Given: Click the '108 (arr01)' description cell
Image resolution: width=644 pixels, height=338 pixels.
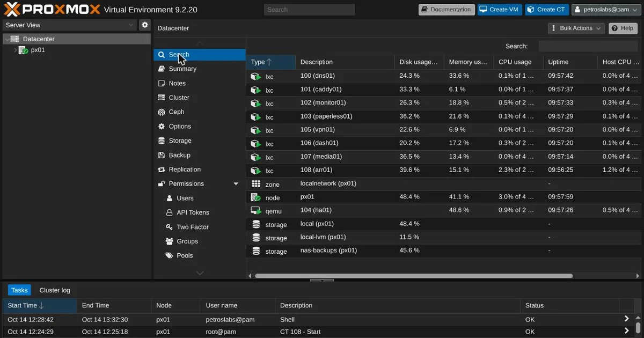Looking at the screenshot, I should click(x=345, y=170).
